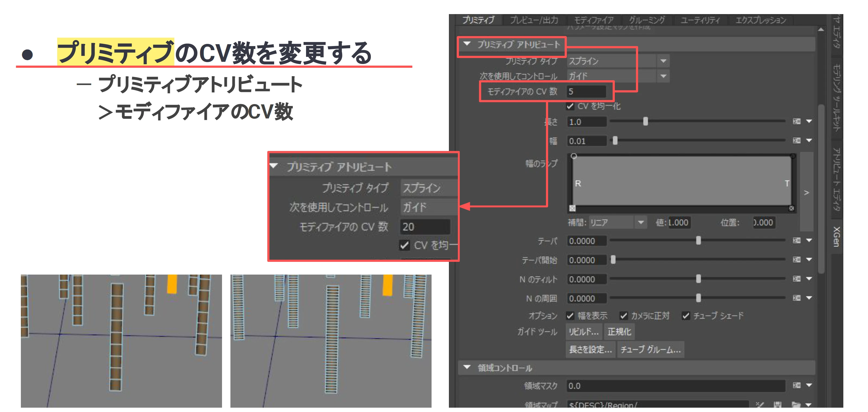Open the dropdown arrow menu for 幅
The width and height of the screenshot is (868, 412).
tap(809, 140)
